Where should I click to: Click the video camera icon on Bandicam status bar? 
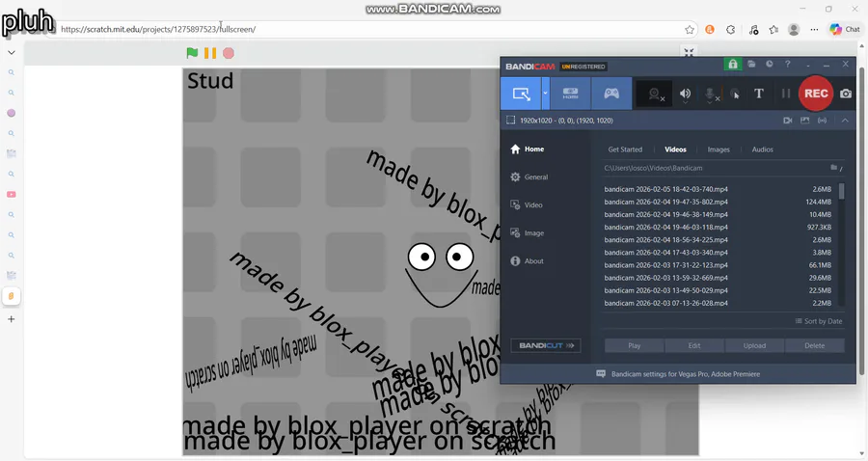pyautogui.click(x=788, y=121)
